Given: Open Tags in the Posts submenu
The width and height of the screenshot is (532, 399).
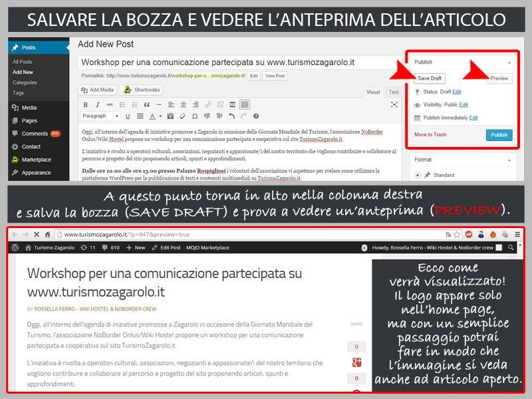Looking at the screenshot, I should coord(19,93).
